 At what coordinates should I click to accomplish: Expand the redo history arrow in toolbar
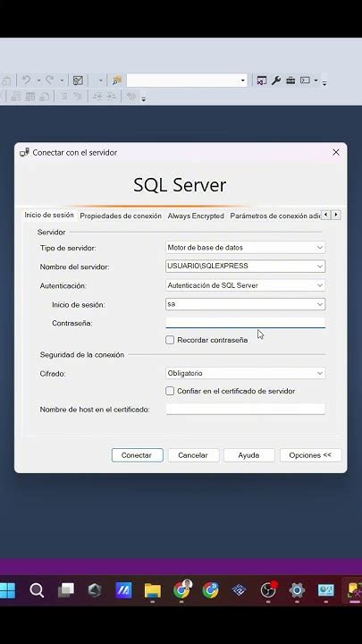point(62,80)
